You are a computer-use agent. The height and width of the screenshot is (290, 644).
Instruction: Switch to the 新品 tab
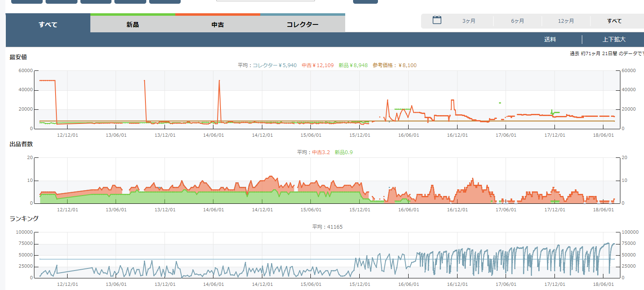click(x=133, y=24)
